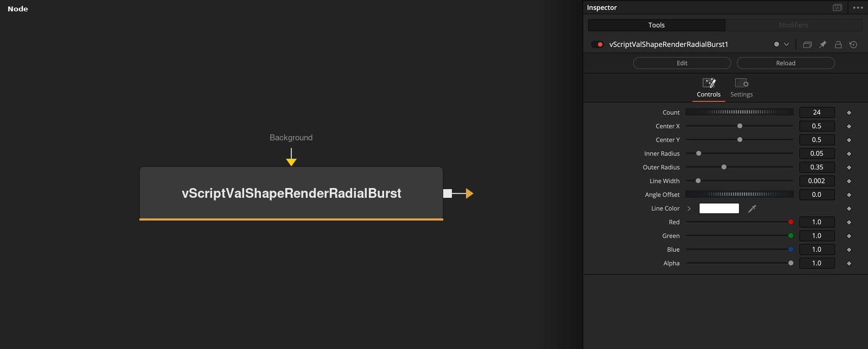Toggle keyframe diamond for Count
The width and height of the screenshot is (868, 349).
point(849,113)
